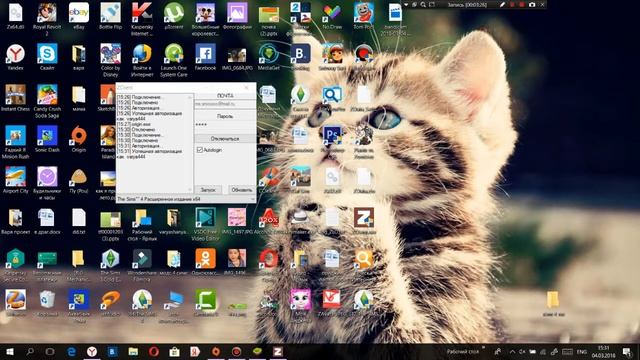Viewport: 640px width, 360px height.
Task: Open the Kaspersky Internet Security icon
Action: [142, 18]
